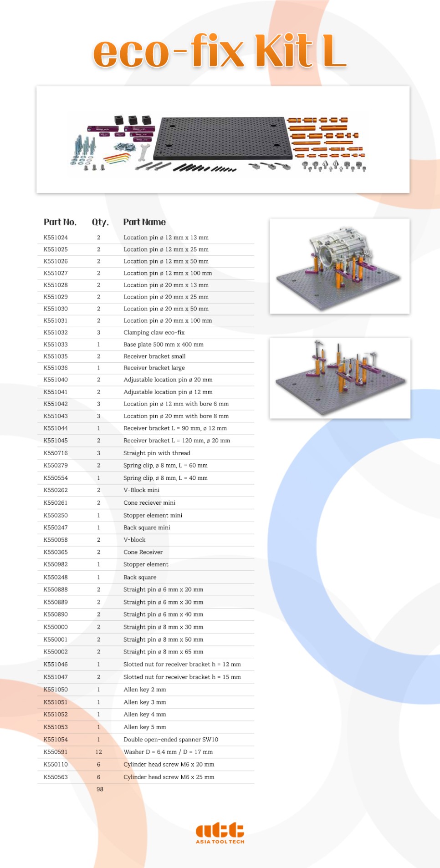Select Double open-ended spanner SW10
This screenshot has width=440, height=868.
(x=171, y=740)
